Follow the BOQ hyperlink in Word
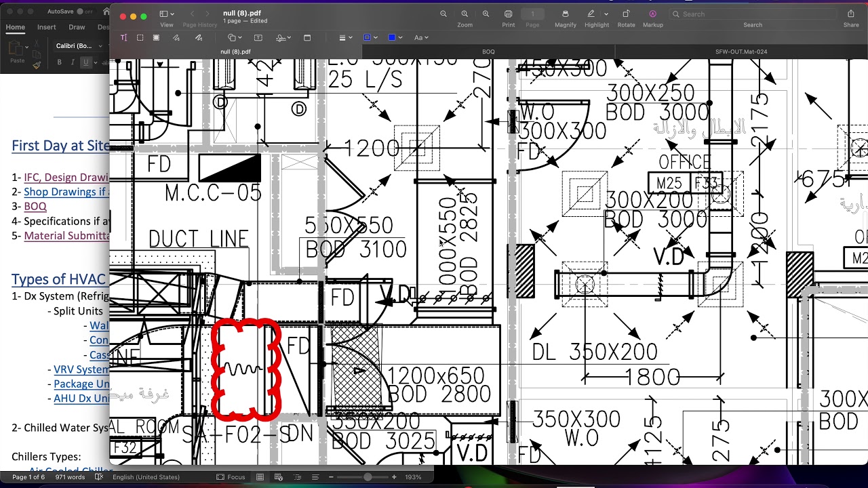868x488 pixels. [35, 206]
